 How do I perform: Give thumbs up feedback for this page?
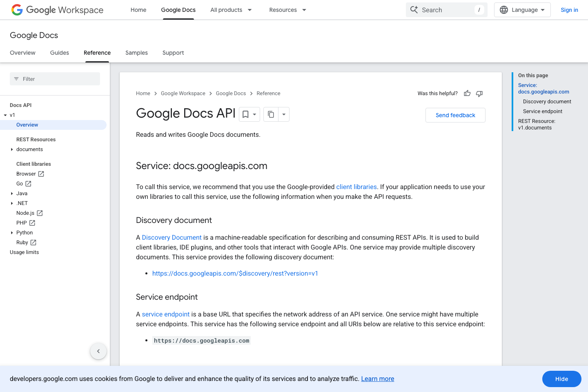pos(467,93)
